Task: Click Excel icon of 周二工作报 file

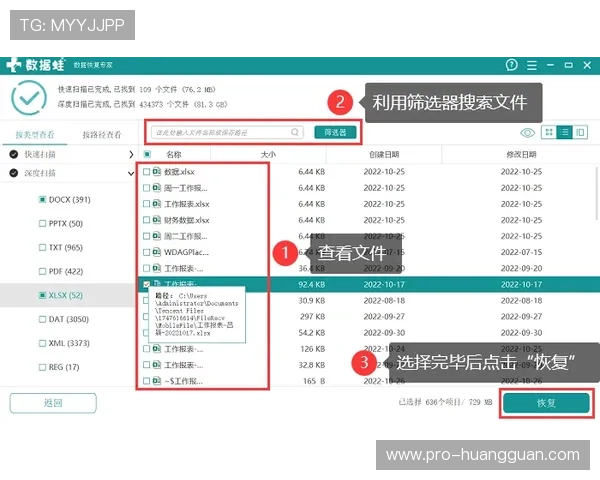Action: [157, 236]
